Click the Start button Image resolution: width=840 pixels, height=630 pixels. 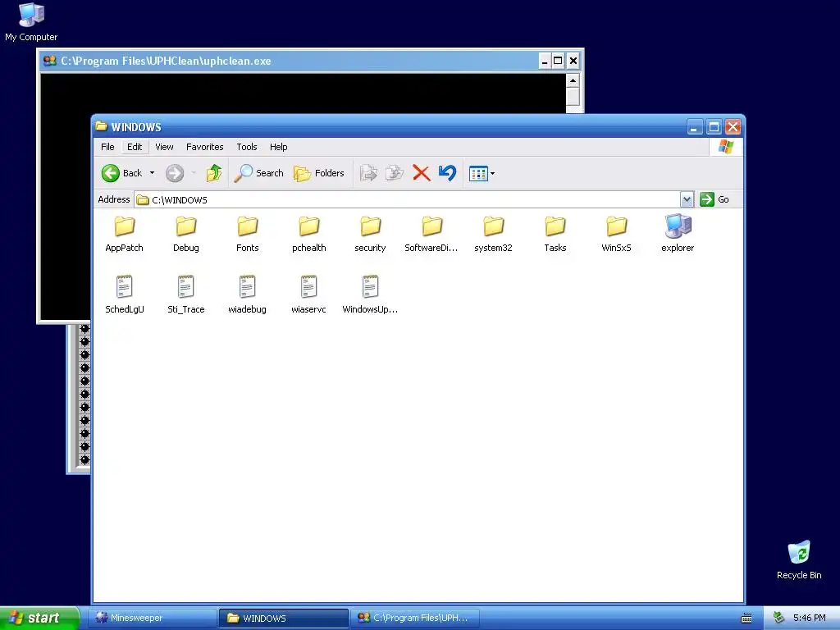(39, 618)
